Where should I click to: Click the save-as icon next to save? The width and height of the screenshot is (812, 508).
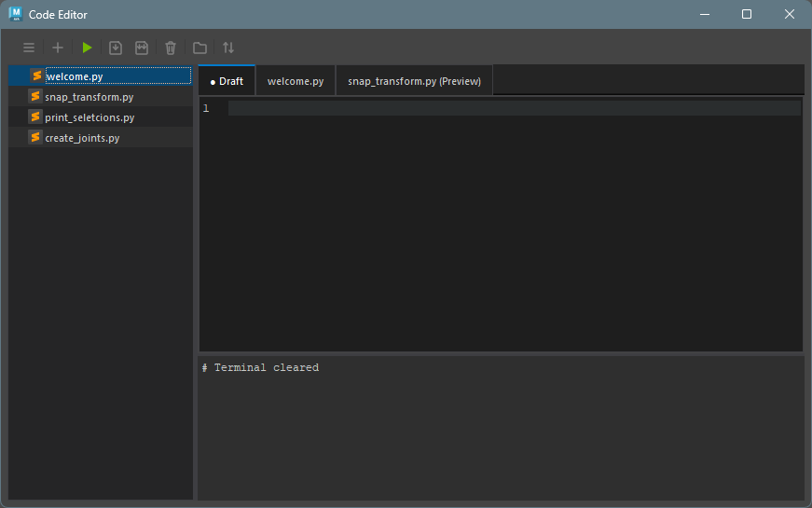click(x=142, y=48)
